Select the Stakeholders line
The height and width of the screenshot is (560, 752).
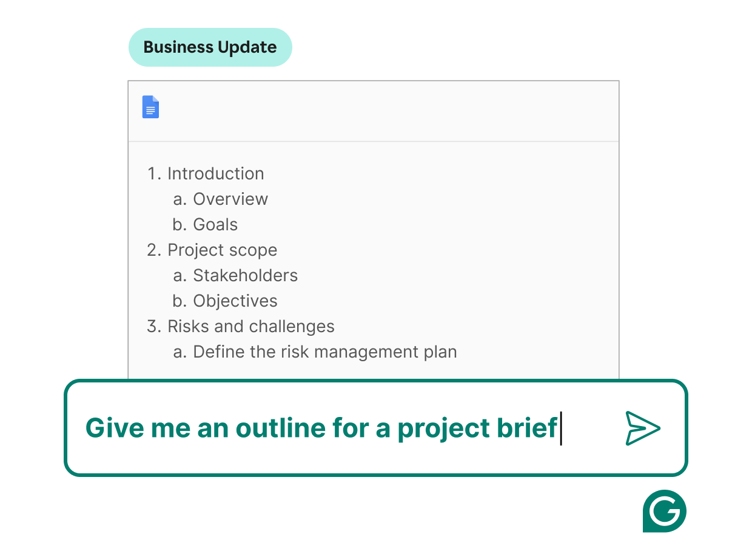[245, 275]
